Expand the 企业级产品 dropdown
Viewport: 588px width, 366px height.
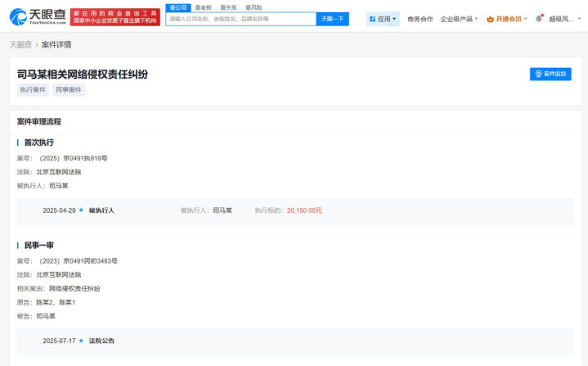click(460, 19)
